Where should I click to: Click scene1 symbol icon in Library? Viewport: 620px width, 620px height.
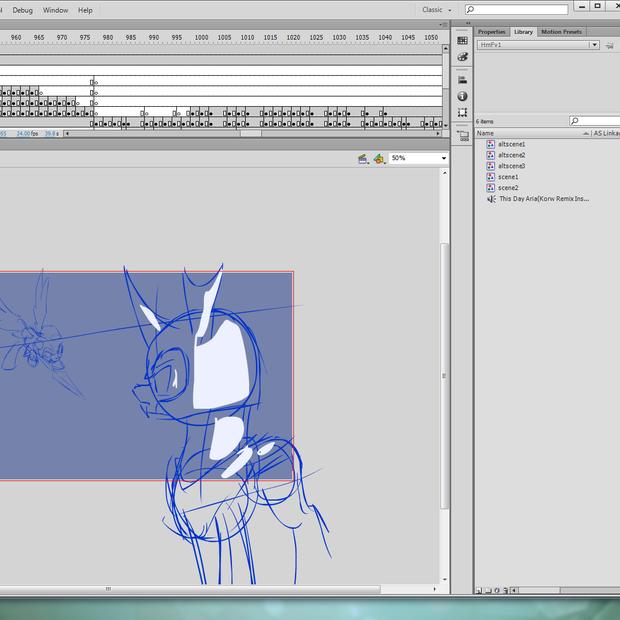point(491,177)
